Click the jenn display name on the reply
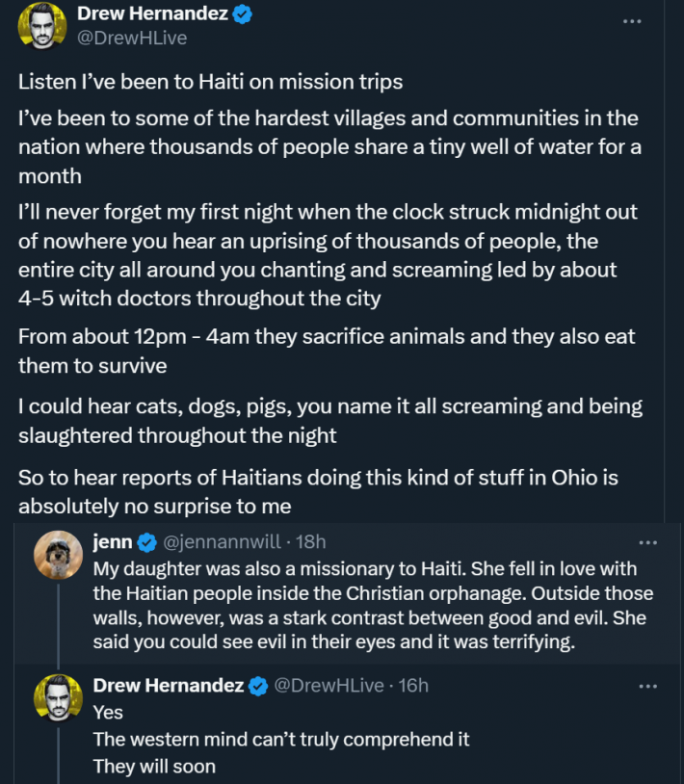Viewport: 684px width, 784px height. 113,542
